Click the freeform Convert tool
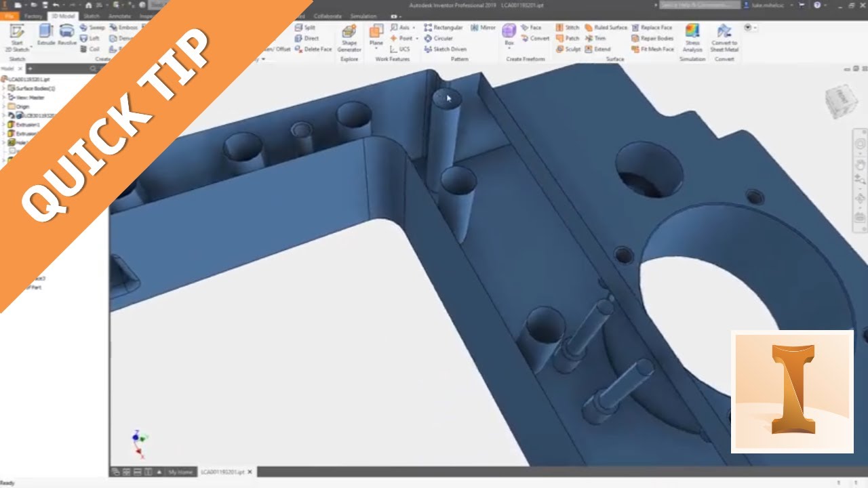The image size is (868, 488). (x=535, y=39)
